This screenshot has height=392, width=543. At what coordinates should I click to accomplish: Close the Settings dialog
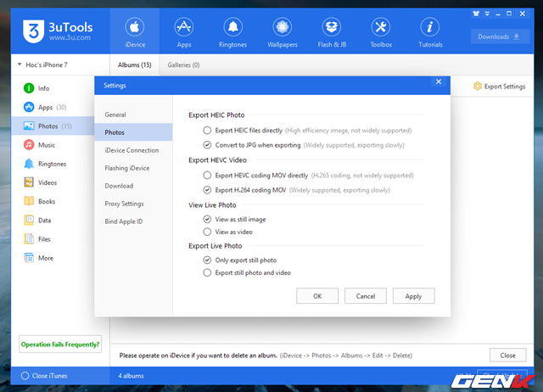click(439, 81)
